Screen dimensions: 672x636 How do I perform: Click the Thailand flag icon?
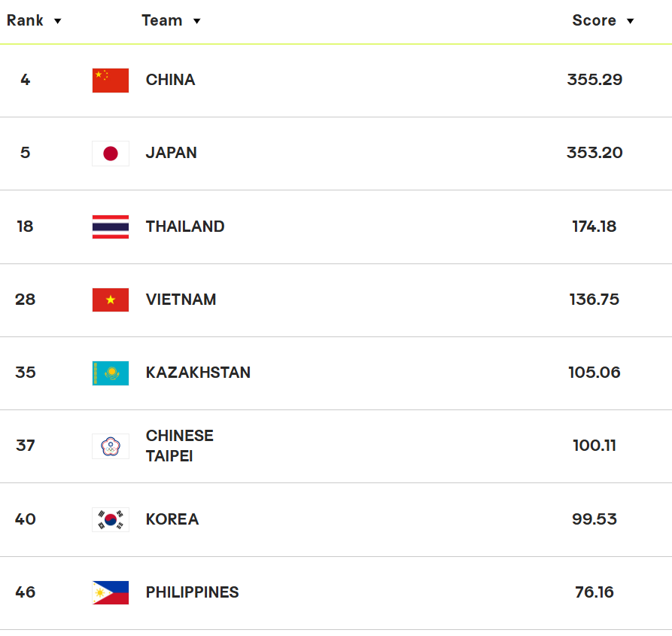coord(111,227)
